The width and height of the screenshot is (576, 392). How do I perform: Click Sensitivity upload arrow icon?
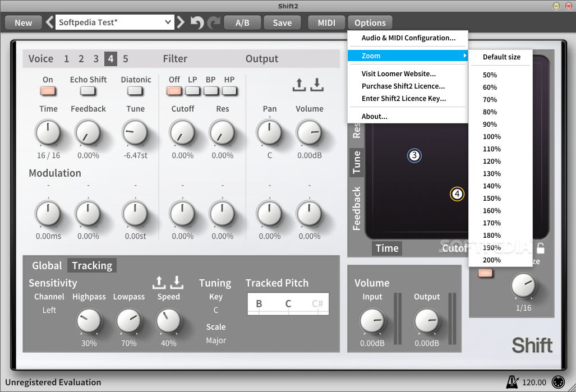click(x=159, y=283)
